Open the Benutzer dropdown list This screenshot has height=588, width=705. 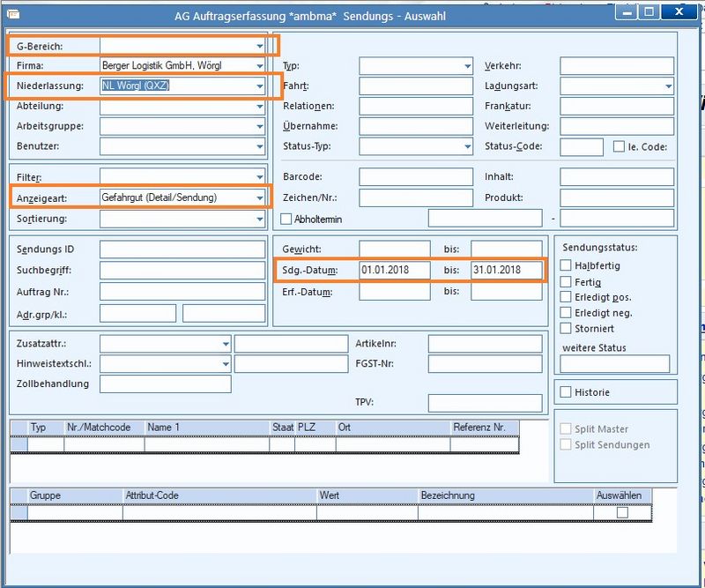click(x=260, y=146)
